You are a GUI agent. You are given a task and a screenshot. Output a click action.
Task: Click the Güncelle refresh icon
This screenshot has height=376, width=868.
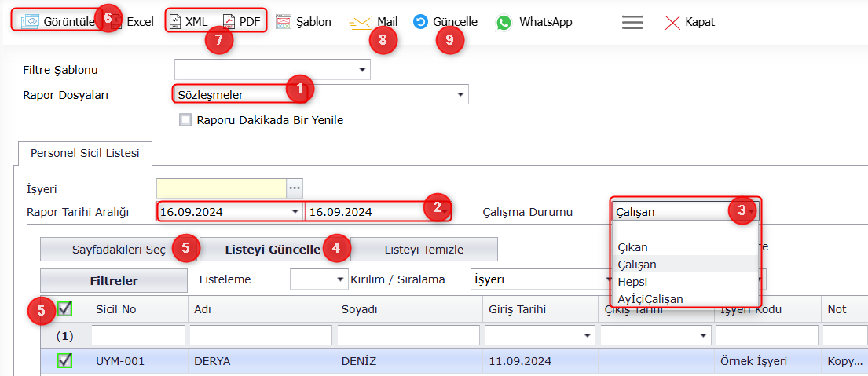coord(421,22)
